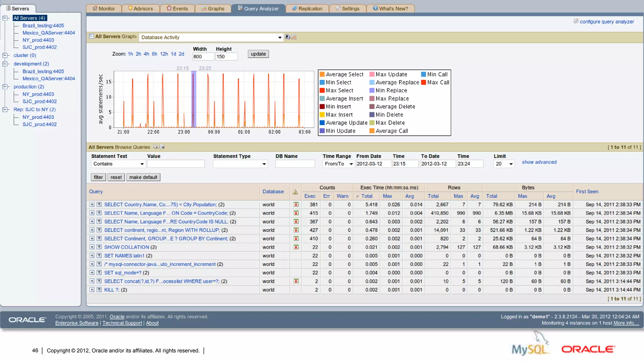Click red notice icon on WITH ROLLUP row
The height and width of the screenshot is (362, 644).
click(296, 230)
